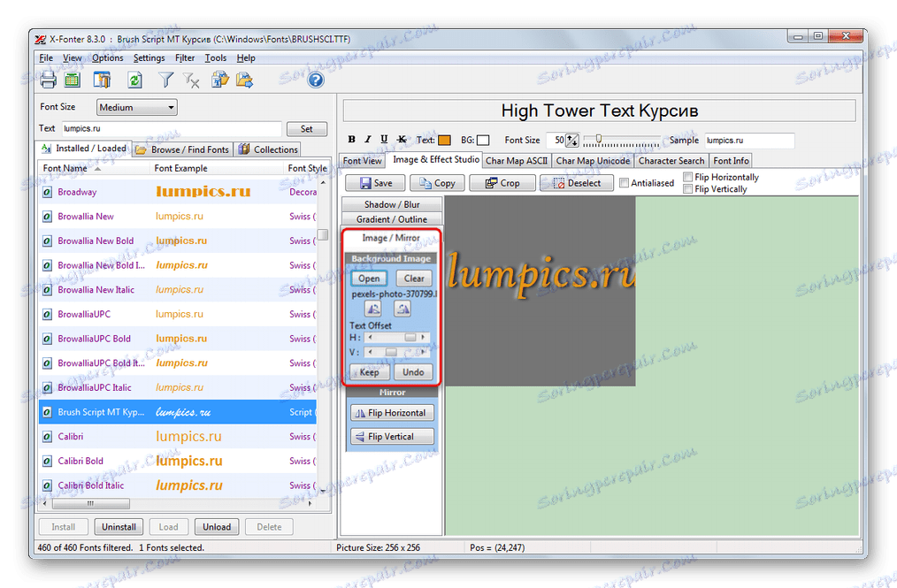Screen dimensions: 897x588
Task: Click the printer icon in the toolbar
Action: pos(48,80)
